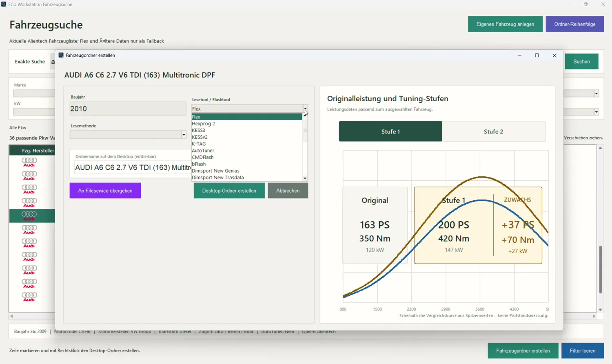
Task: Click into the Baujahr field showing 2010
Action: point(128,109)
